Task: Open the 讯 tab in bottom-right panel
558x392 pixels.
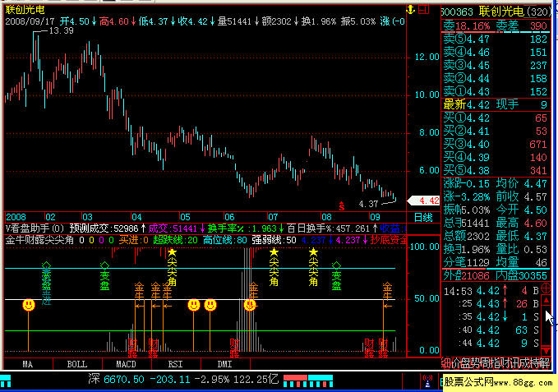Action: (515, 363)
